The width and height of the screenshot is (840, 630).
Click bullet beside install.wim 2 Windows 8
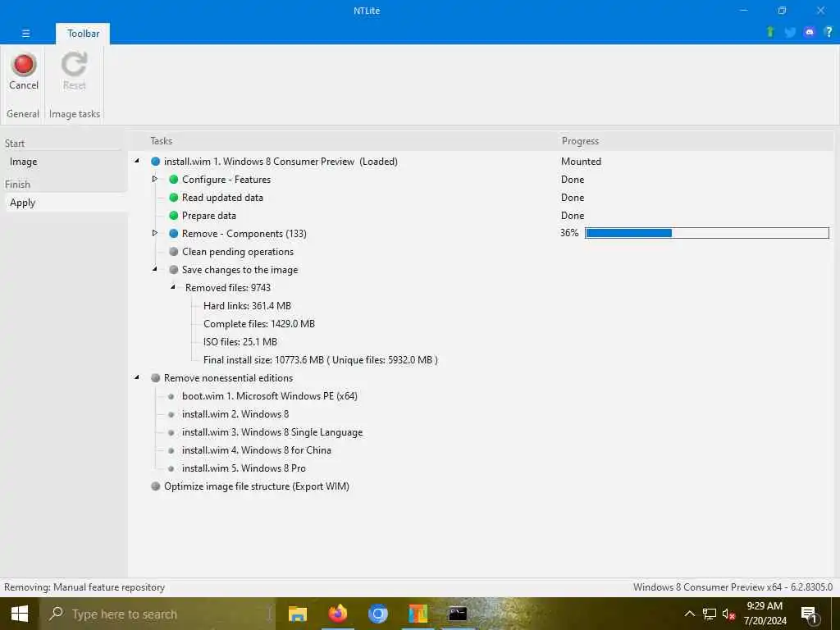[x=171, y=414]
